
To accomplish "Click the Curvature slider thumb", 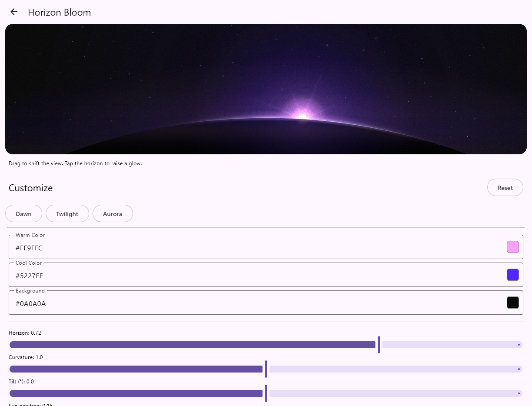I will tap(266, 369).
